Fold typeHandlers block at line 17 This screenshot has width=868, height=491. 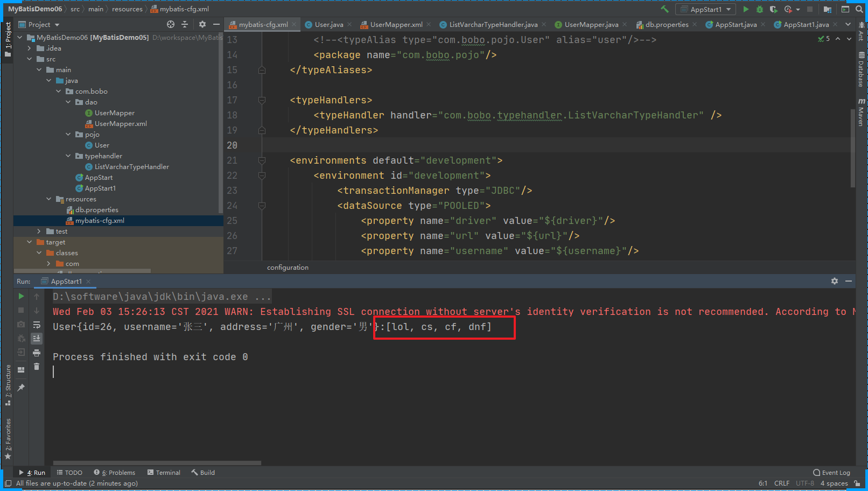tap(262, 100)
